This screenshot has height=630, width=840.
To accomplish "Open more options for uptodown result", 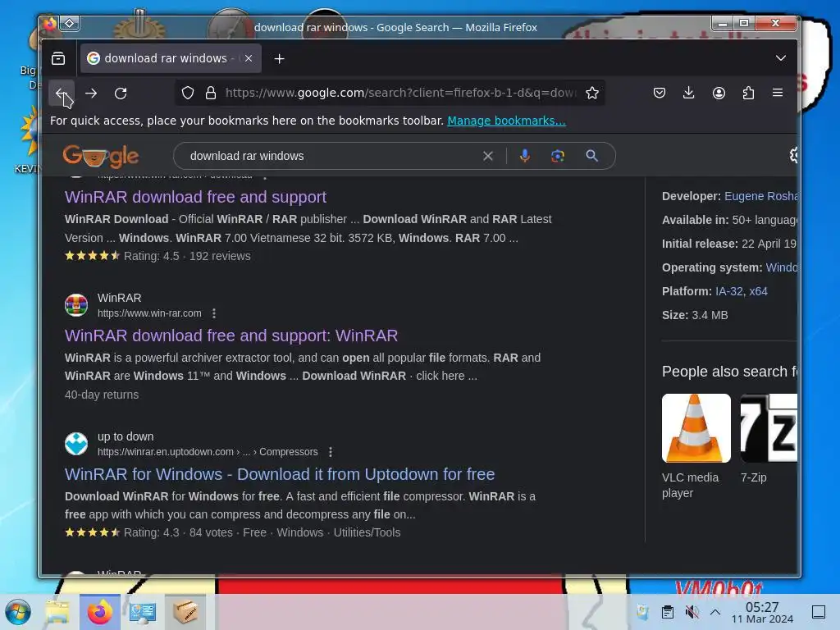I will [331, 452].
